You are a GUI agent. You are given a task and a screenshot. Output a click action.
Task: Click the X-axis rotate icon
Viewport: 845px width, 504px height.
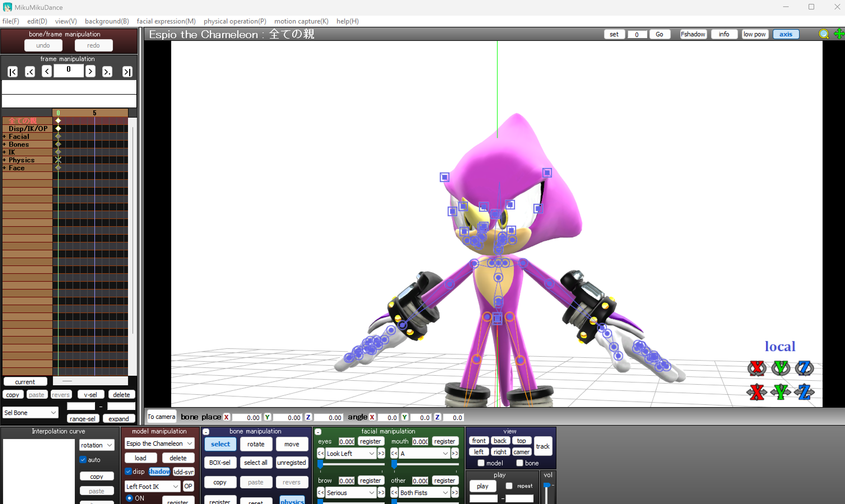point(757,368)
